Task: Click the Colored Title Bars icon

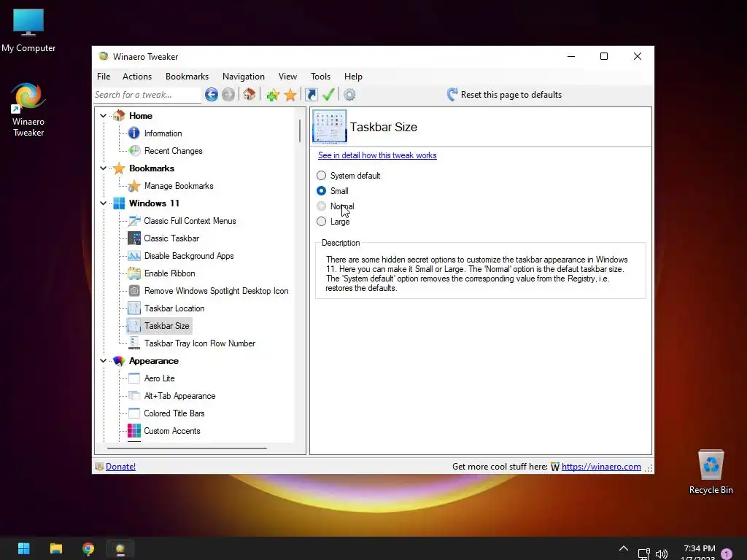Action: pos(134,413)
